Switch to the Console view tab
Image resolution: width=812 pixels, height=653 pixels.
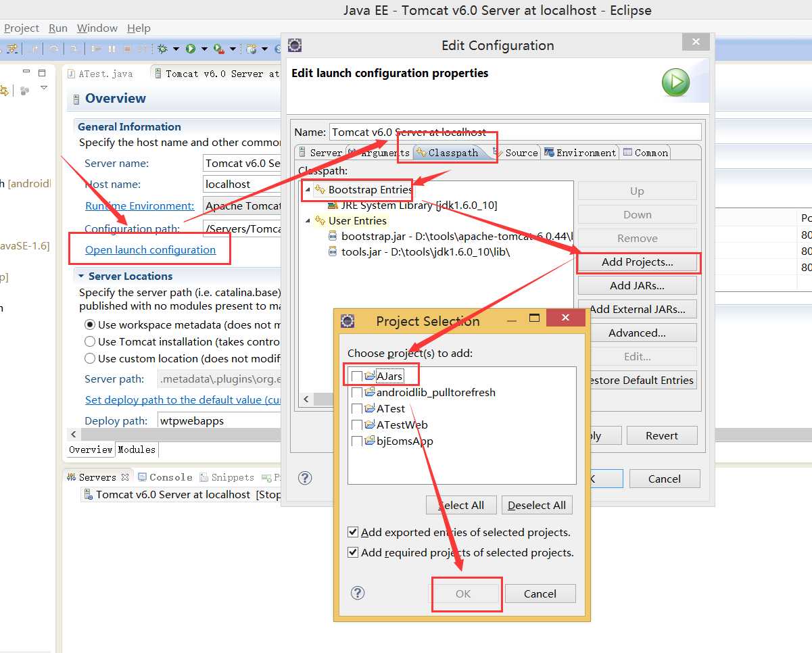[165, 477]
